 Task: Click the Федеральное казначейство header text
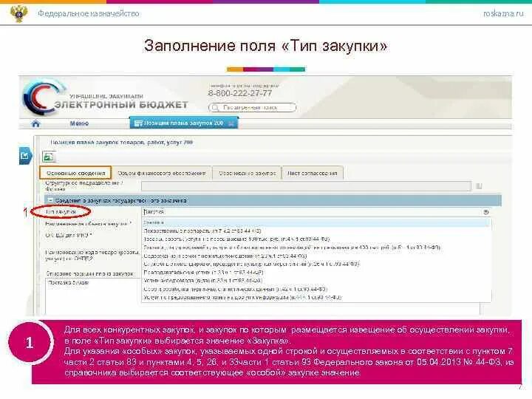[x=89, y=13]
